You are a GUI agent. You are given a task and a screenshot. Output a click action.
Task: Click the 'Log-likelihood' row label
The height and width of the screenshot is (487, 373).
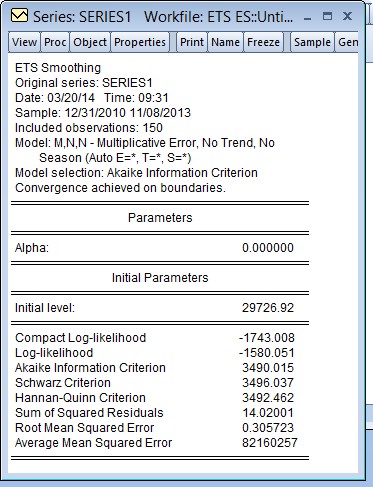coord(54,353)
